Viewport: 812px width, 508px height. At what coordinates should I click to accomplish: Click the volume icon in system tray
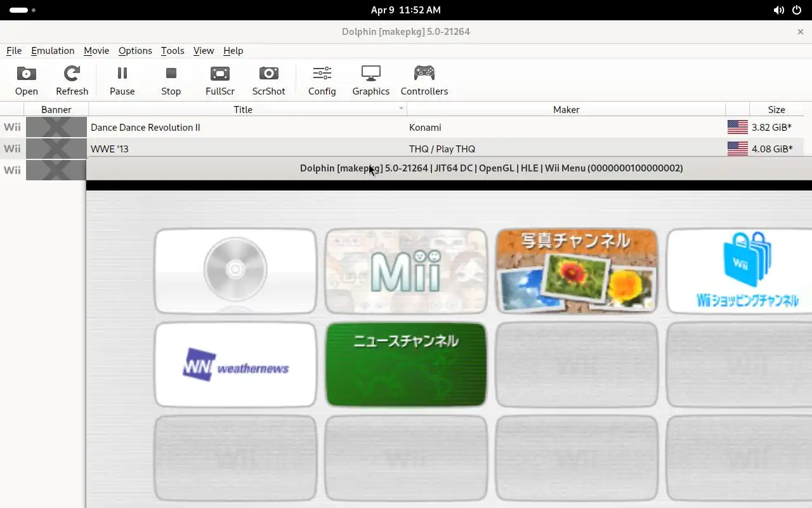pos(779,10)
